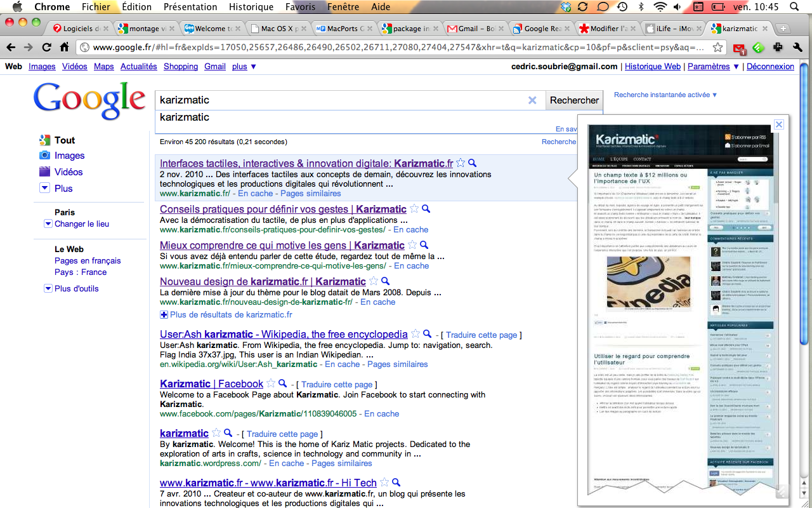The width and height of the screenshot is (812, 508).
Task: Open the Paramètres dropdown
Action: tap(714, 67)
